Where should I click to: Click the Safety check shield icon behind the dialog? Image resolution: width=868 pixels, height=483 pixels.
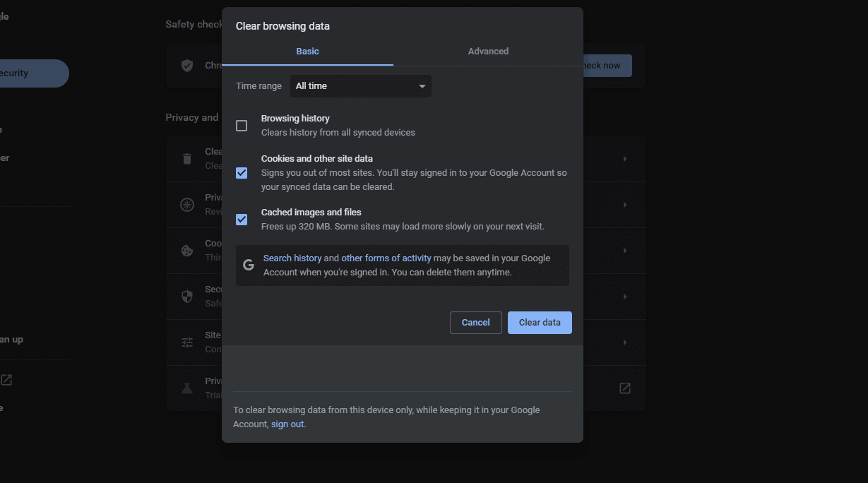point(187,66)
